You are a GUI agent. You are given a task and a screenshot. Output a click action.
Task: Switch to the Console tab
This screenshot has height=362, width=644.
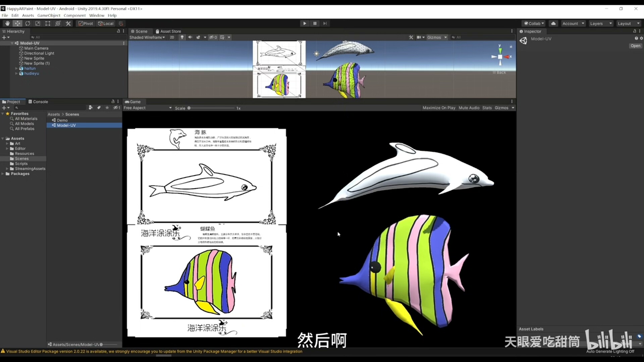[x=38, y=102]
